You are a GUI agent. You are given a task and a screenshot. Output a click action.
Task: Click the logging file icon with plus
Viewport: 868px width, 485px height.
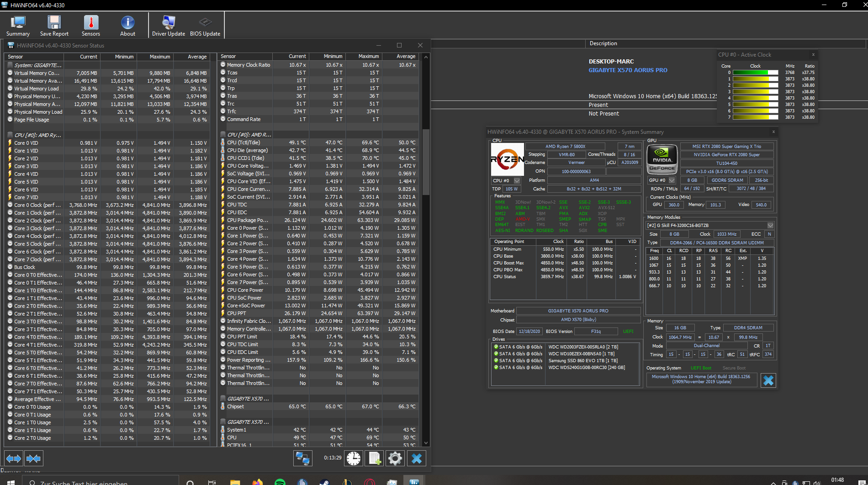pyautogui.click(x=375, y=458)
